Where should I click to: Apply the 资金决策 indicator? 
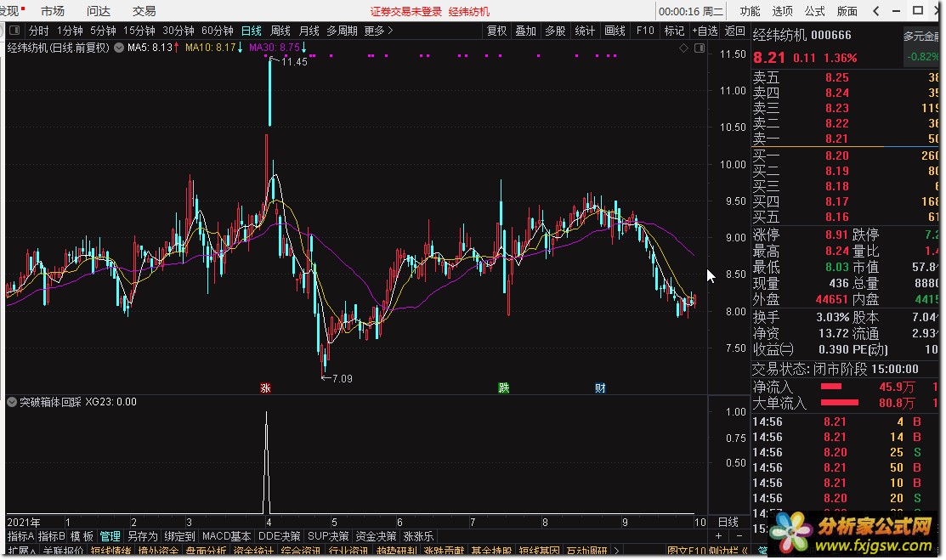(376, 536)
